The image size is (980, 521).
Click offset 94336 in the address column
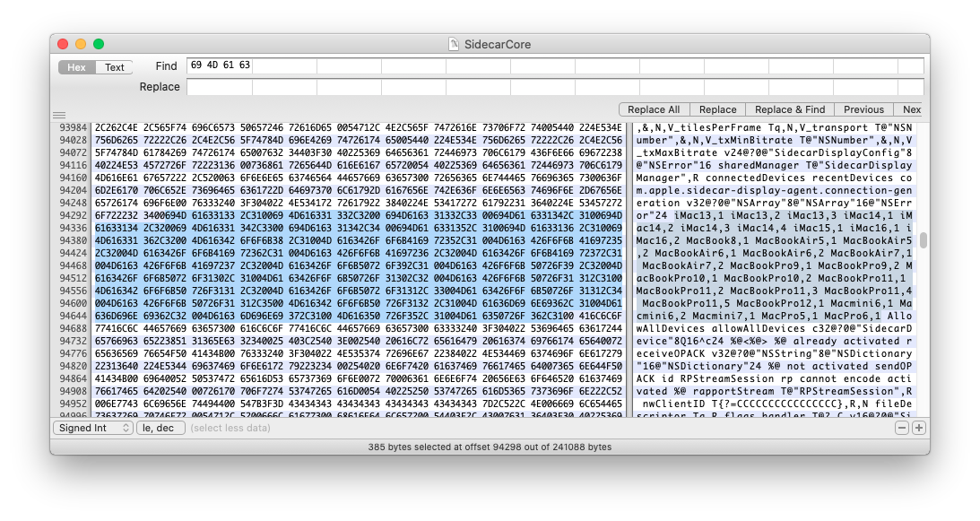(74, 228)
